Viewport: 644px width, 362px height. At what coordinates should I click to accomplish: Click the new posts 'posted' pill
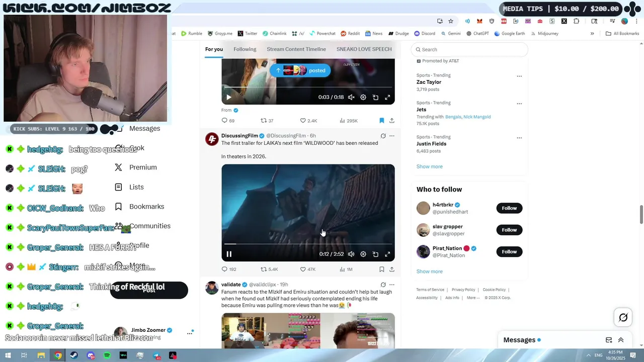click(300, 70)
